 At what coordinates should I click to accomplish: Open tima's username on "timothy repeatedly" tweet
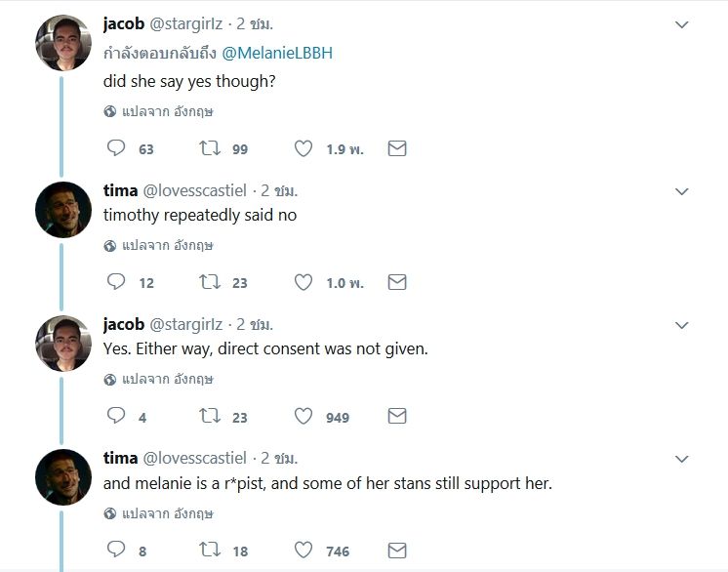click(122, 190)
